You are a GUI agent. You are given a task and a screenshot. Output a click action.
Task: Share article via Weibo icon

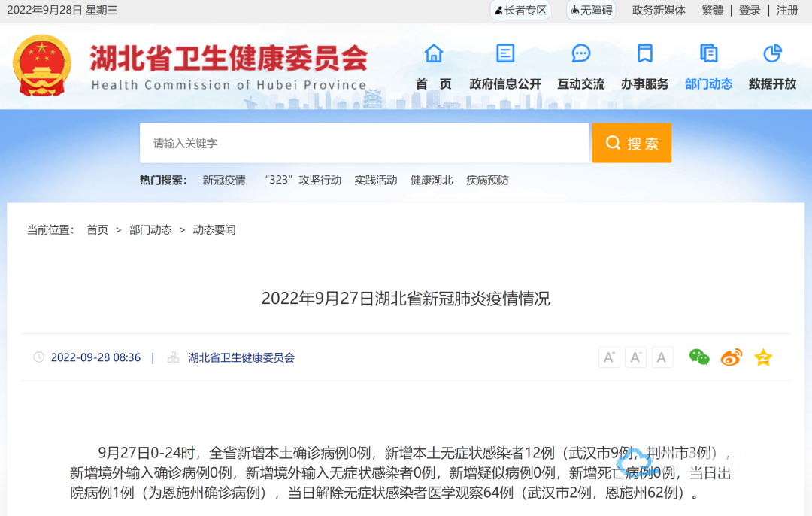[731, 357]
